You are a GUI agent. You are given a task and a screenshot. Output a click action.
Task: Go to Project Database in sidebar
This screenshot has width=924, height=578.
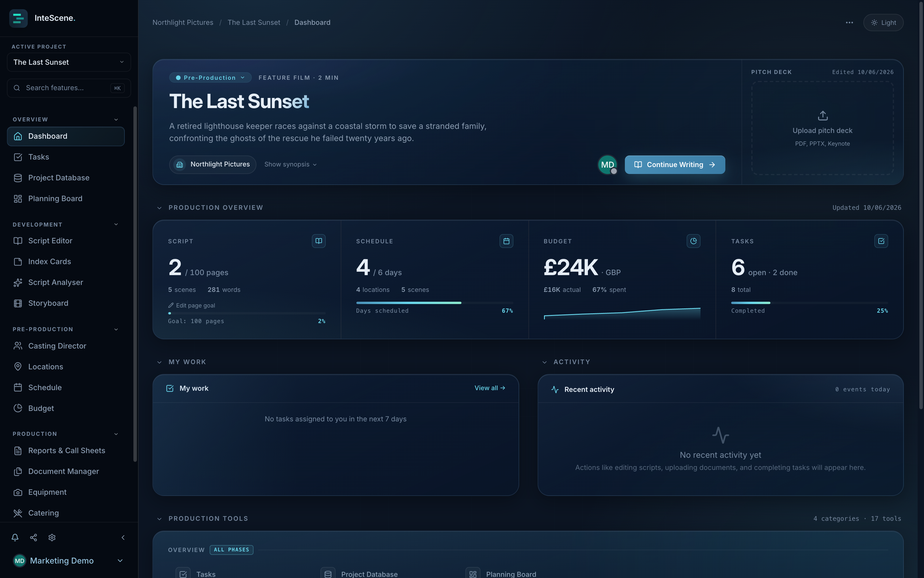(x=66, y=178)
